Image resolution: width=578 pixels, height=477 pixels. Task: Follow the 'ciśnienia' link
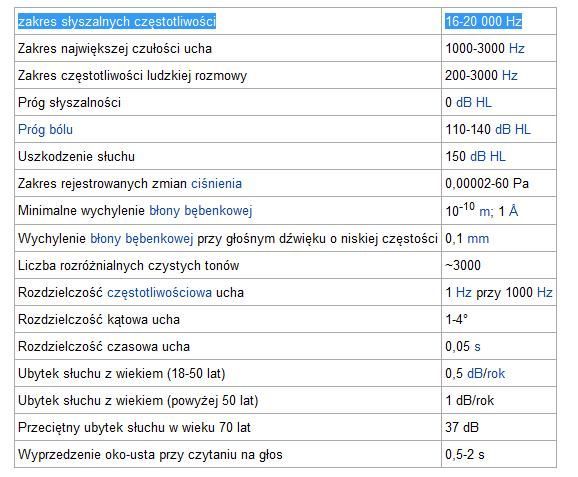tap(216, 183)
